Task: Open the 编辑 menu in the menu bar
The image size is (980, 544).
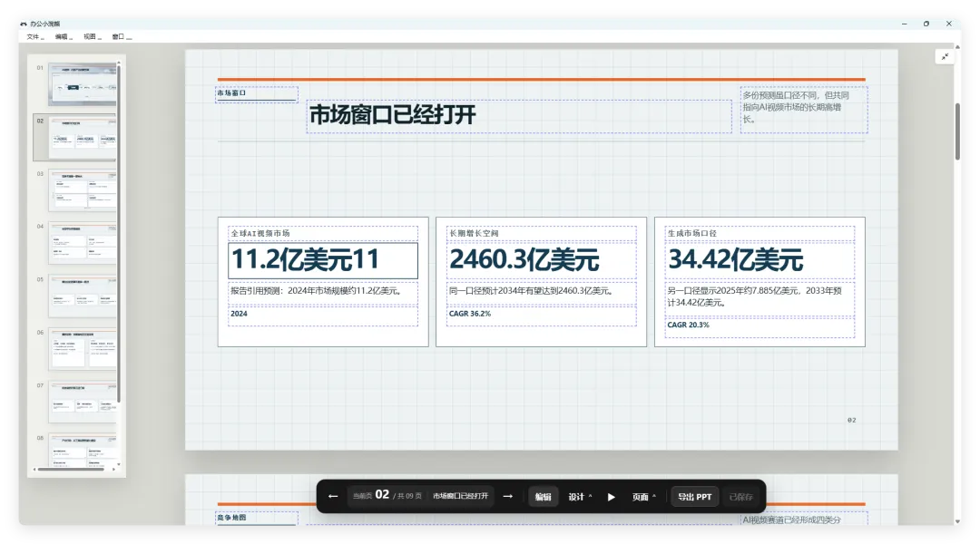Action: point(64,37)
